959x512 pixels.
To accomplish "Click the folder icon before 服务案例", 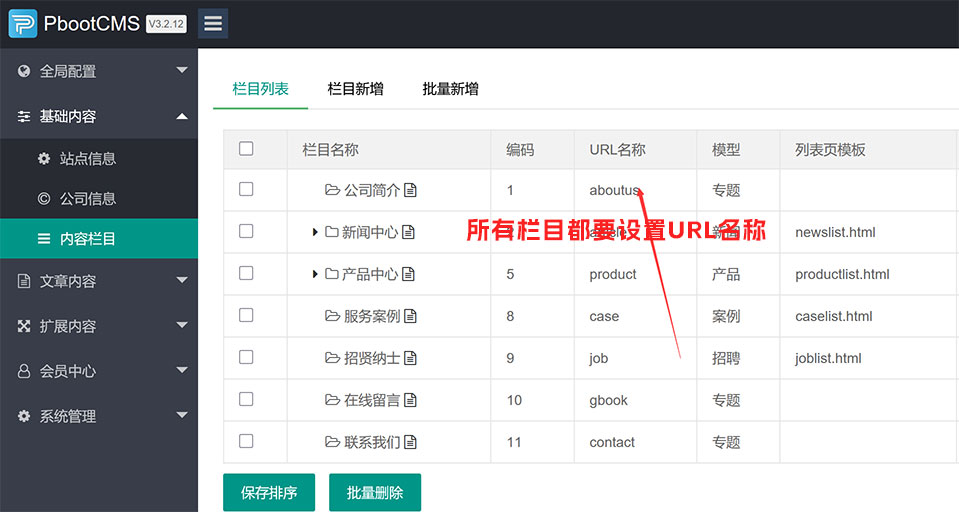I will point(332,316).
